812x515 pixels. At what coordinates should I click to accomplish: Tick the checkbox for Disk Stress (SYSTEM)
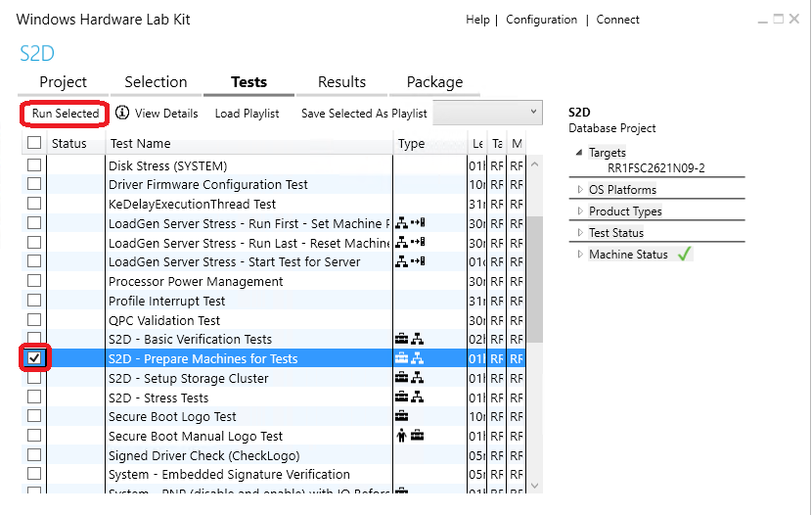tap(34, 164)
